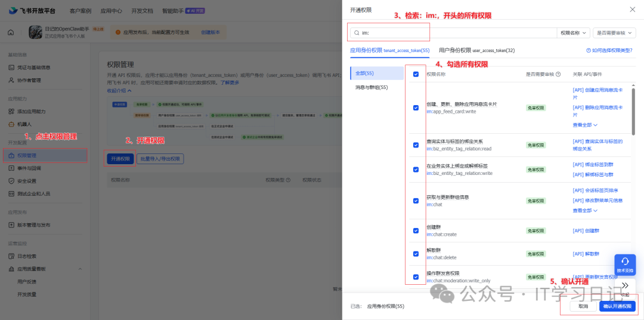Uncheck the im:chat:create permission checkbox
Image resolution: width=644 pixels, height=320 pixels.
click(416, 230)
